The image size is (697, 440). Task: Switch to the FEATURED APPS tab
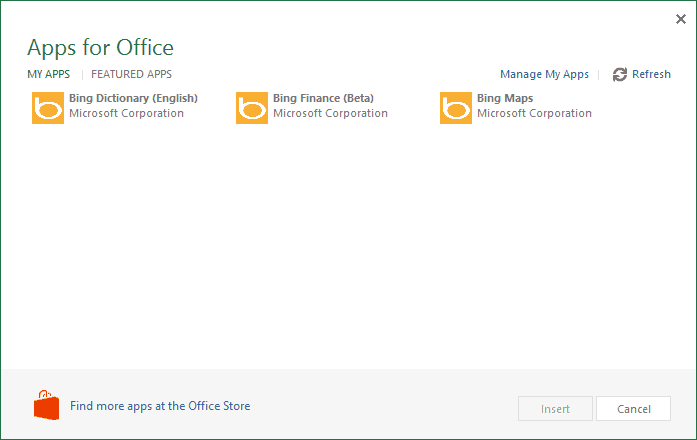click(x=131, y=74)
